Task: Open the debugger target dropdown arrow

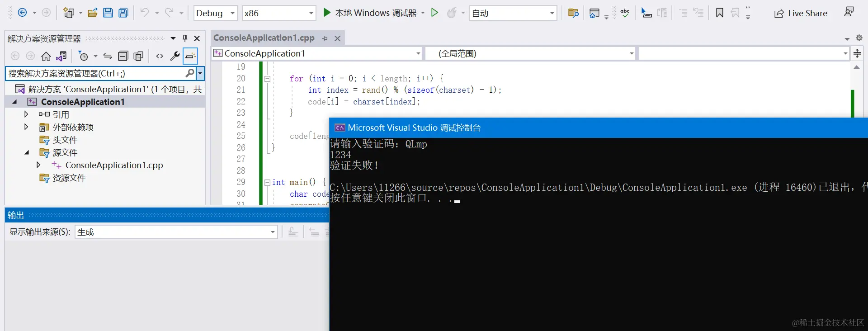Action: [x=423, y=13]
